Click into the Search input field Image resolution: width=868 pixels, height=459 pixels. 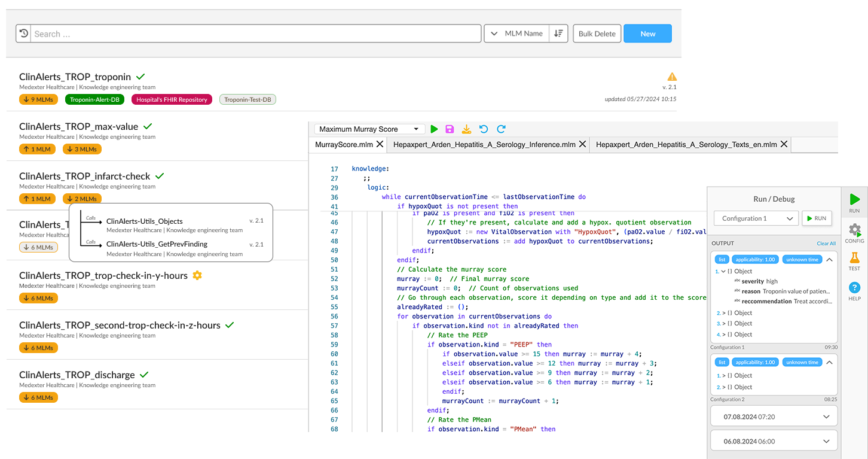256,34
